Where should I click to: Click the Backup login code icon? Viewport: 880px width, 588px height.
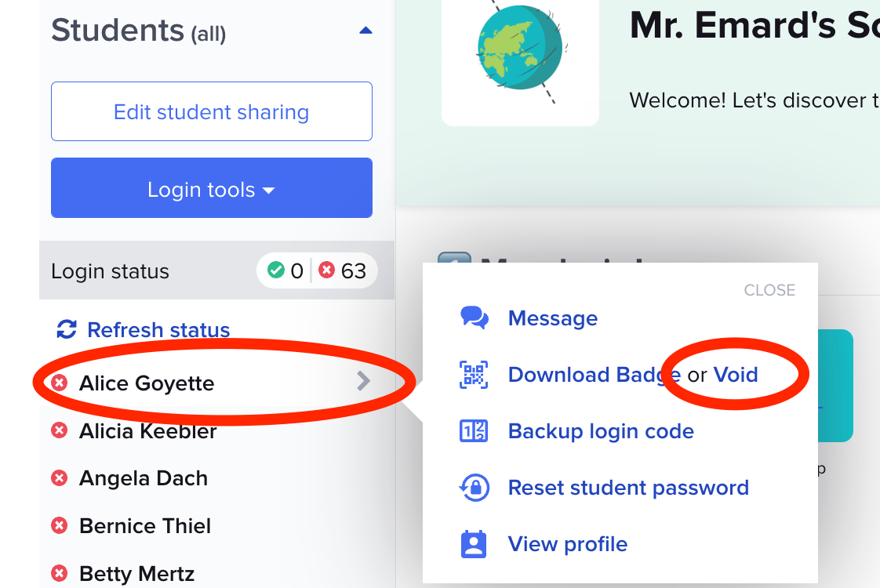(473, 430)
